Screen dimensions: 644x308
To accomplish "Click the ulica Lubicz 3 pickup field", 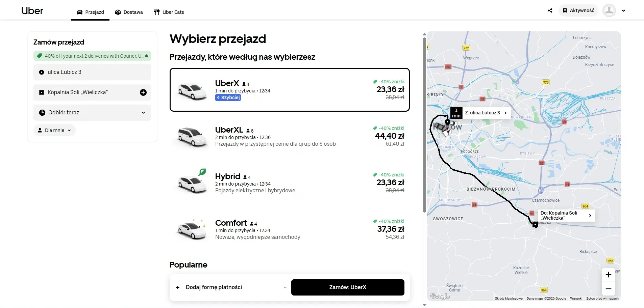I will tap(92, 72).
